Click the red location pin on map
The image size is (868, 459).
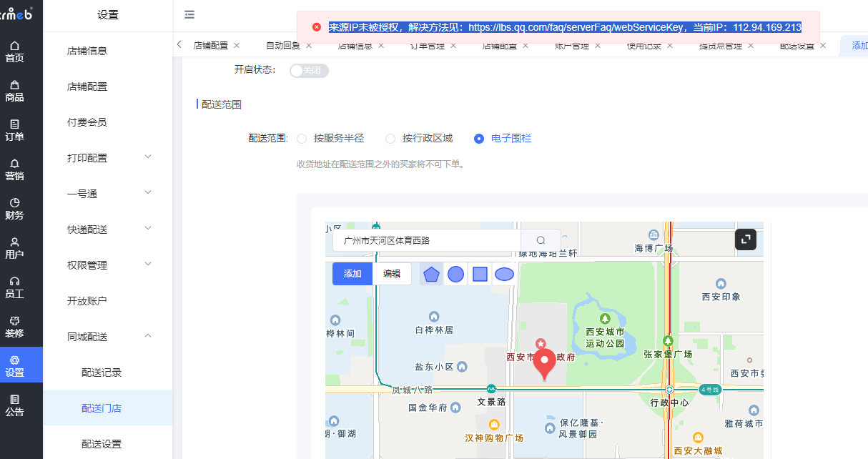pyautogui.click(x=545, y=364)
